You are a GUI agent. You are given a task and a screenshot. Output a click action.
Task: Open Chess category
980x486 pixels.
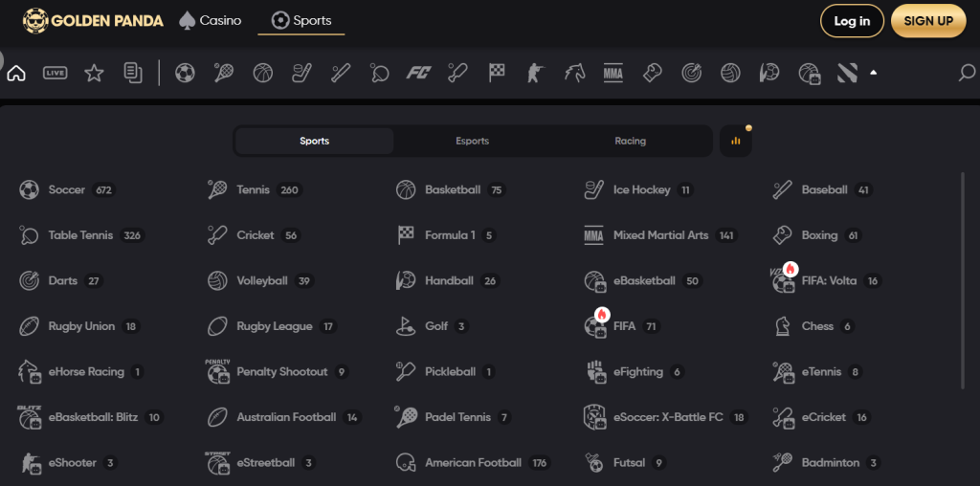[x=814, y=326]
